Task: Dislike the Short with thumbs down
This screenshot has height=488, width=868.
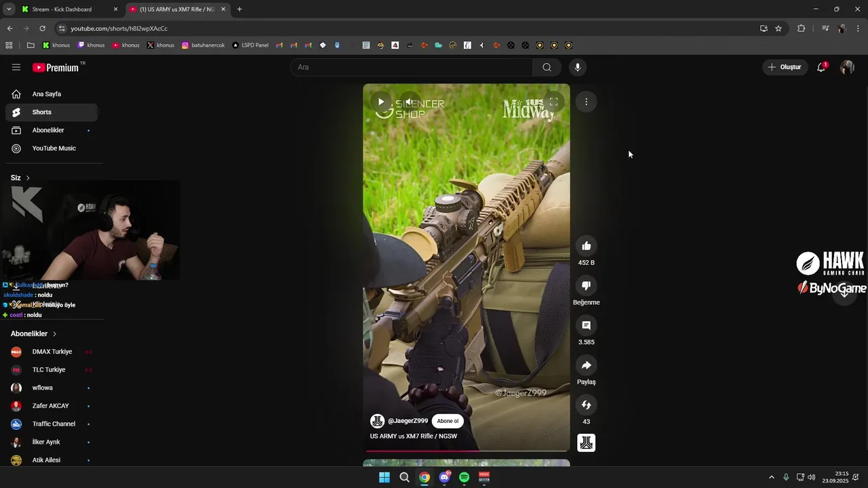Action: click(x=587, y=285)
